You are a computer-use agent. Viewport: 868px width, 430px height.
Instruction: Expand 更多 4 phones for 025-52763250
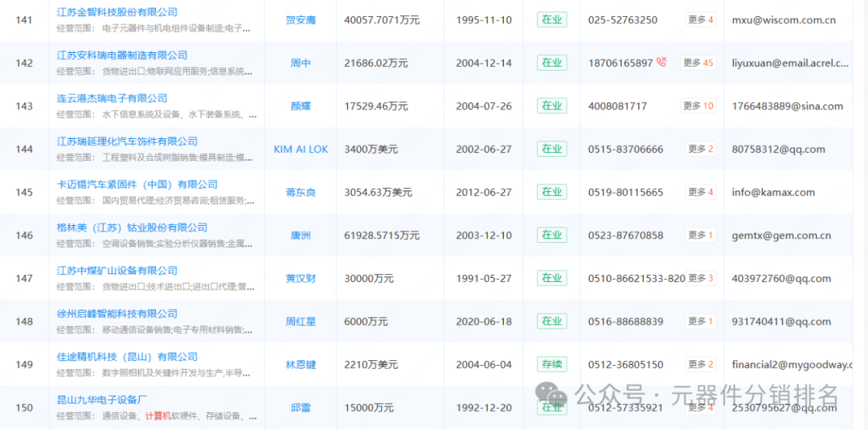pos(701,20)
